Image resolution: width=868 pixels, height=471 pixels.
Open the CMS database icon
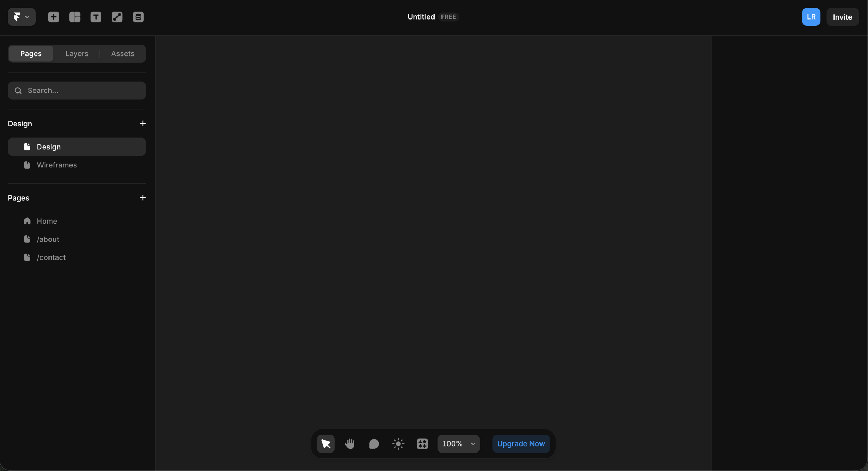(138, 17)
